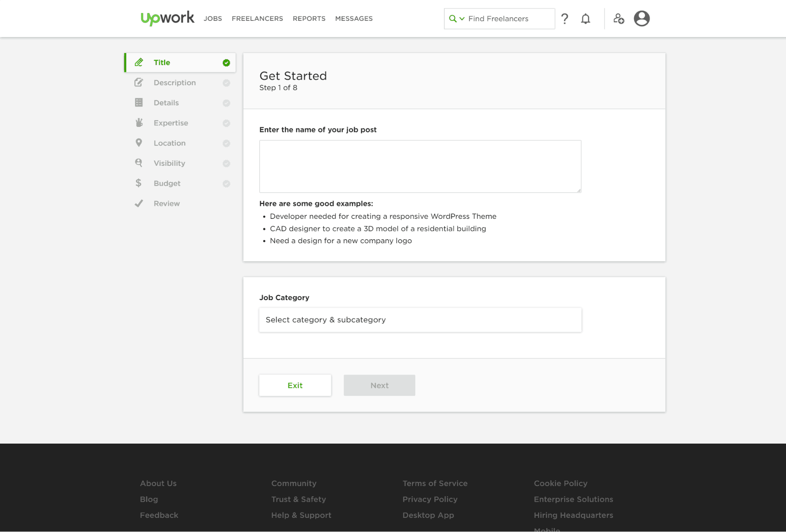Open the JOBS menu item
This screenshot has height=532, width=786.
point(212,18)
